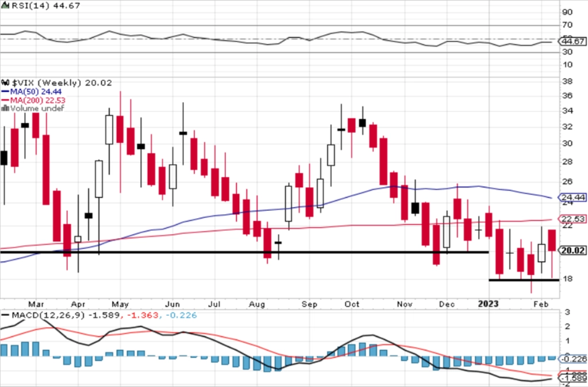Click the black line marker before MACD(12,26,9)
This screenshot has width=588, height=387.
pos(5,315)
